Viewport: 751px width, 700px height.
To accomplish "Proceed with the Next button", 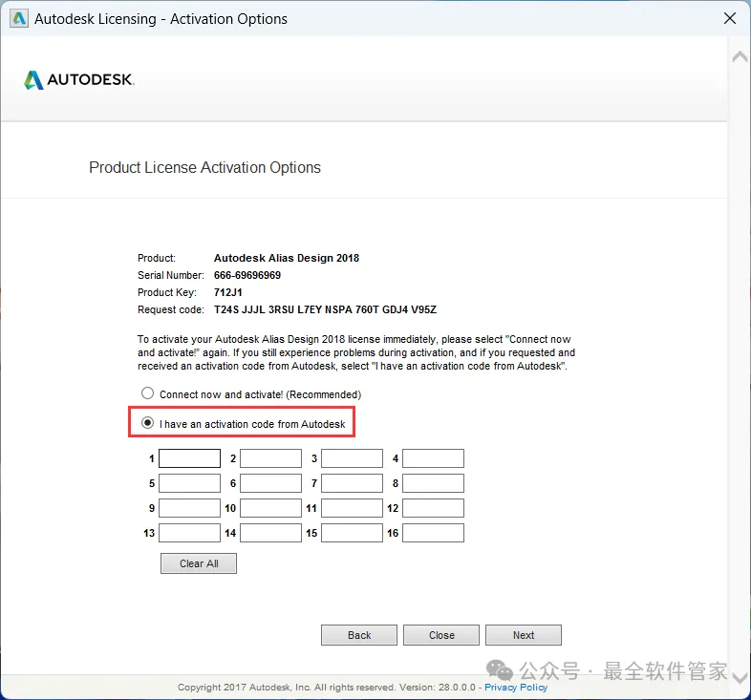I will 524,635.
